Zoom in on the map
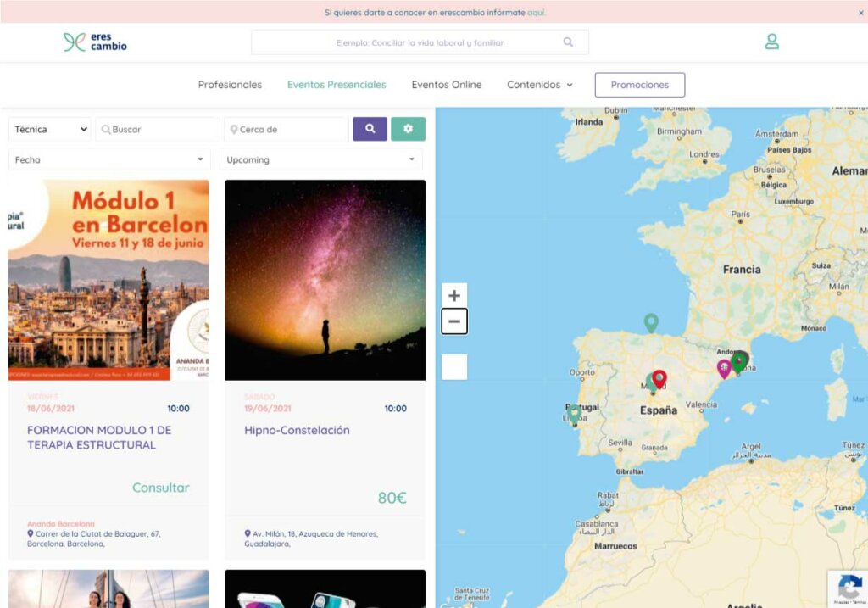 point(454,295)
